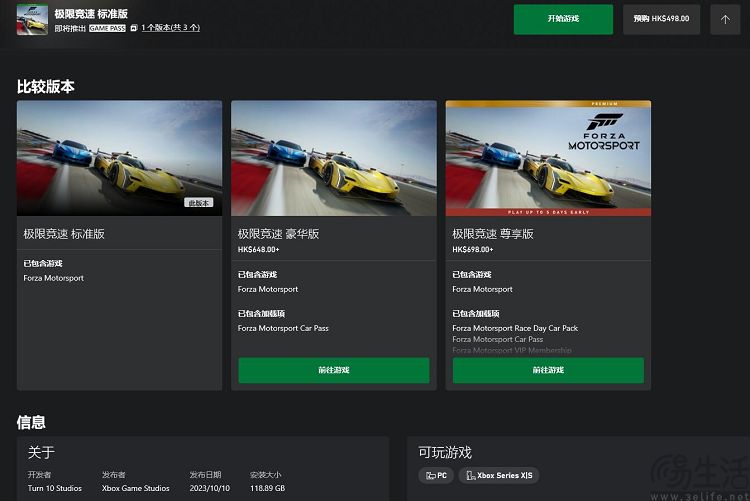
Task: Click the Forza Motorsport logo on premium cover
Action: pos(604,132)
